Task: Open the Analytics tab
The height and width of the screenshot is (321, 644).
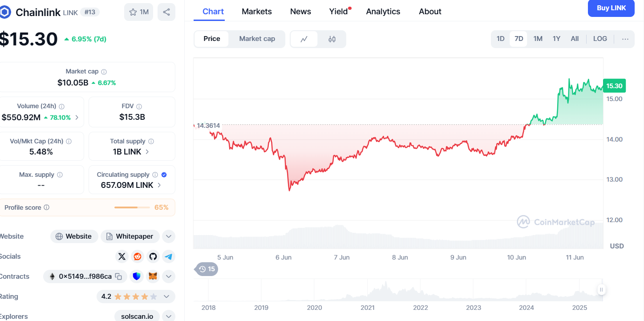Action: 383,12
